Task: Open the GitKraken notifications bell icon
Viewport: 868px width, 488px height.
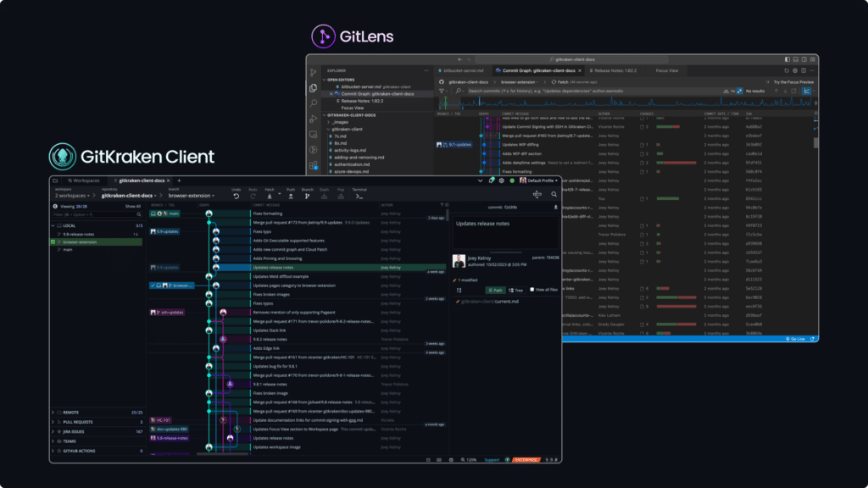Action: click(x=491, y=180)
